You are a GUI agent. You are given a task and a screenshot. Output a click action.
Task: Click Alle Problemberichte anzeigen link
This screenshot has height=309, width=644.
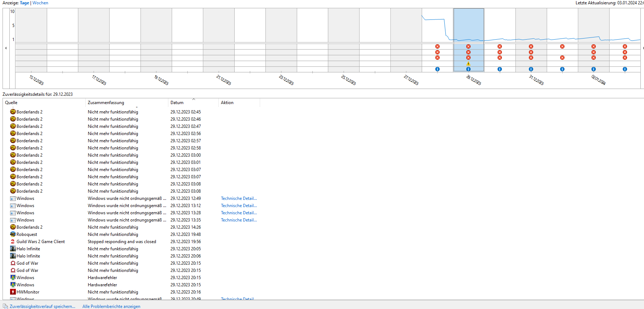111,306
